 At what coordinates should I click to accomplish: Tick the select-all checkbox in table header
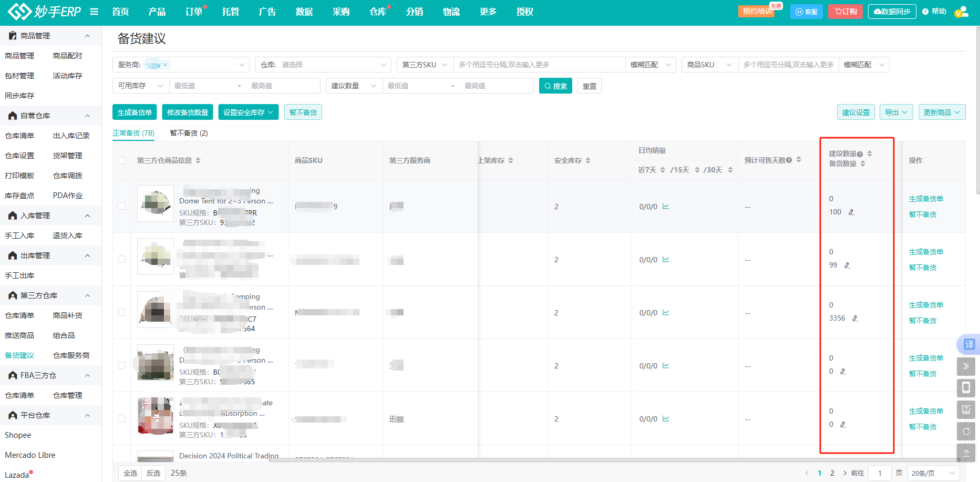tap(121, 160)
